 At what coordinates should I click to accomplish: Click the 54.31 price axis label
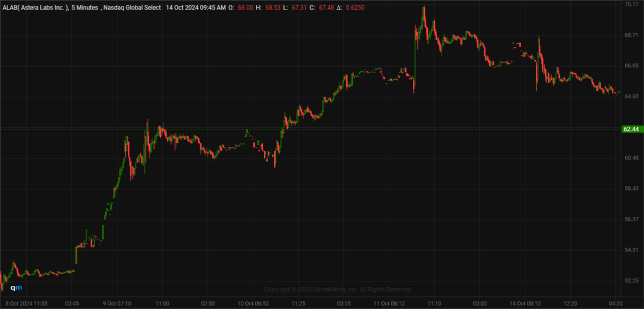click(631, 250)
